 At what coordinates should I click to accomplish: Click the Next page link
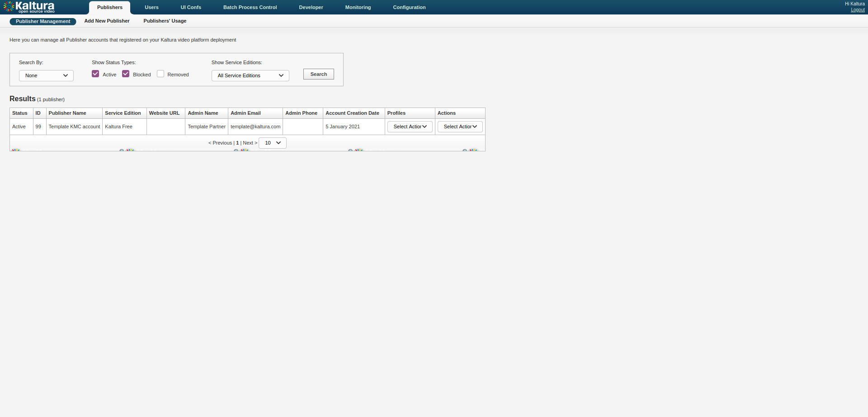(250, 143)
